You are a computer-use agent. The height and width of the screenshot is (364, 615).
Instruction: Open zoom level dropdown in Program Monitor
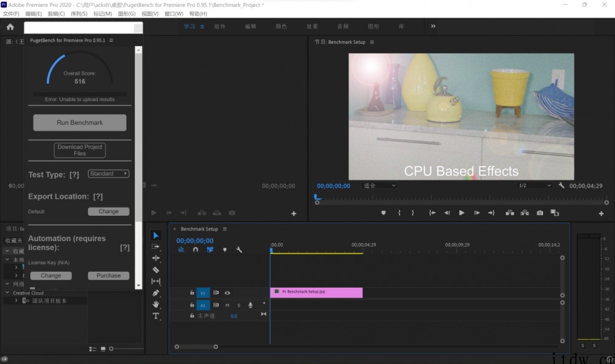coord(379,186)
